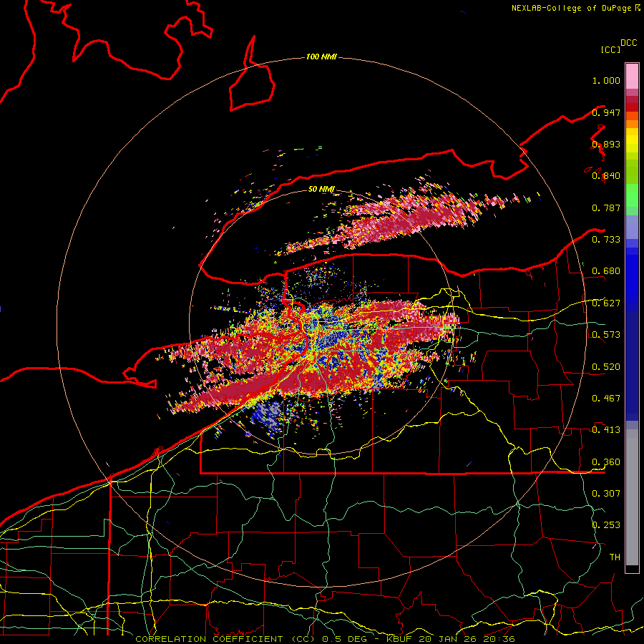Viewport: 644px width, 644px height.
Task: Click the 0.520 value on the color scale
Action: point(606,367)
